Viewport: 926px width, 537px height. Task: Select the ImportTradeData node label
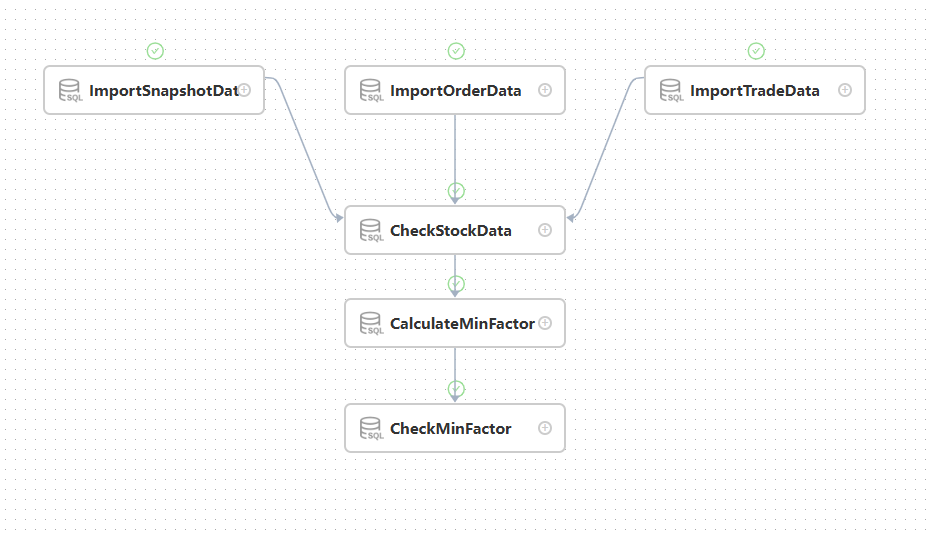coord(754,91)
